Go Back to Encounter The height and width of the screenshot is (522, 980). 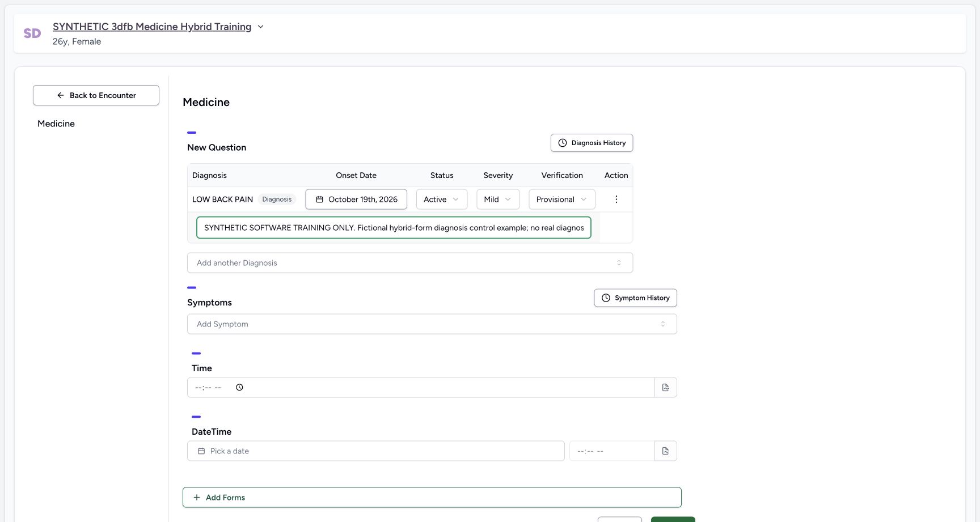[x=96, y=95]
